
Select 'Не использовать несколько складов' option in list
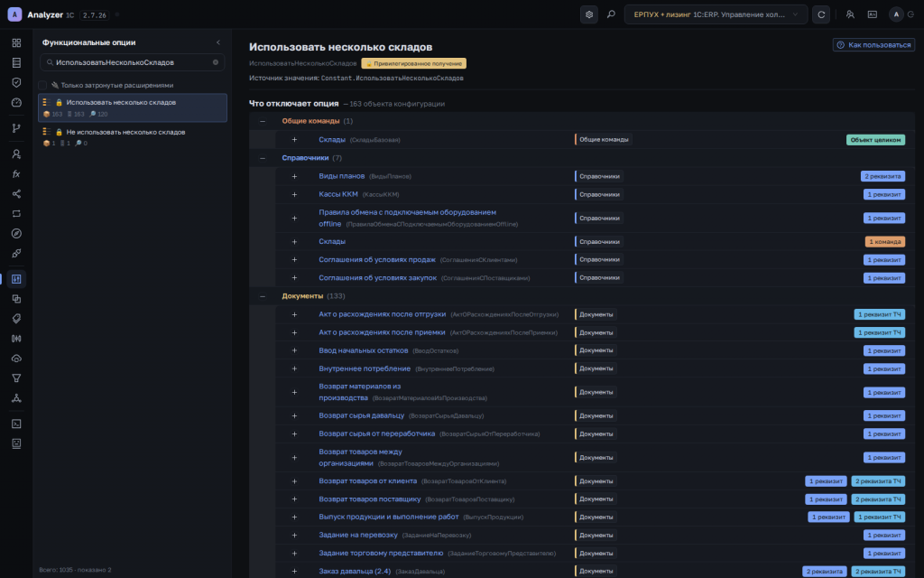[x=133, y=137]
